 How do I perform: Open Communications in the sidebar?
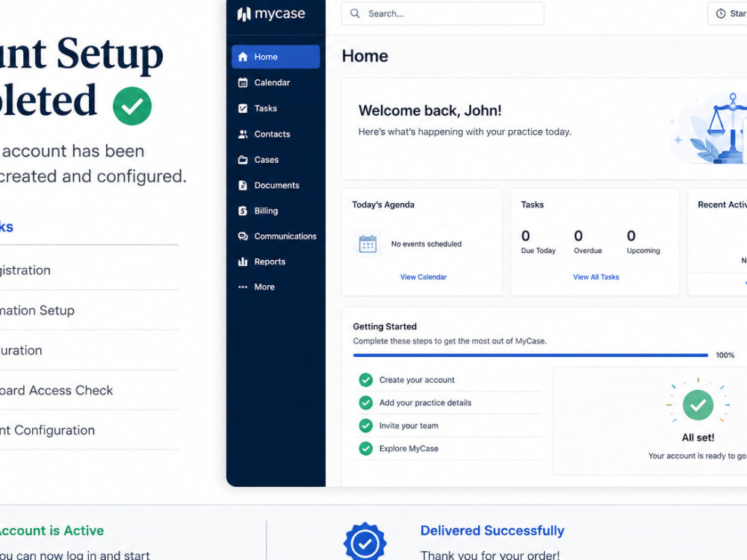pyautogui.click(x=276, y=236)
